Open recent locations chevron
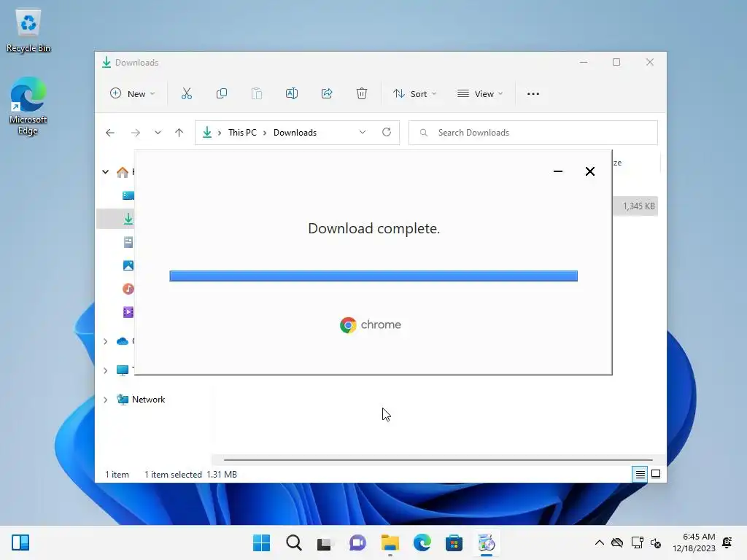This screenshot has width=747, height=560. point(158,133)
